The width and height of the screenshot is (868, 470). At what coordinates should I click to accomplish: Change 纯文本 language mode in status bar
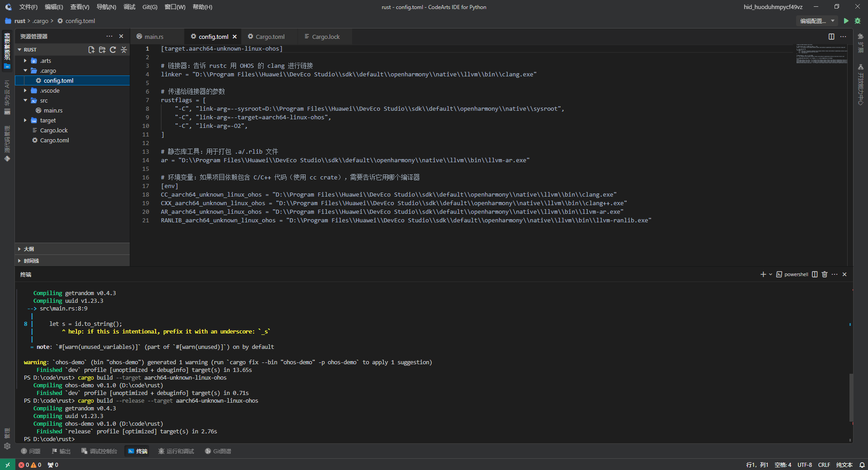(844, 465)
